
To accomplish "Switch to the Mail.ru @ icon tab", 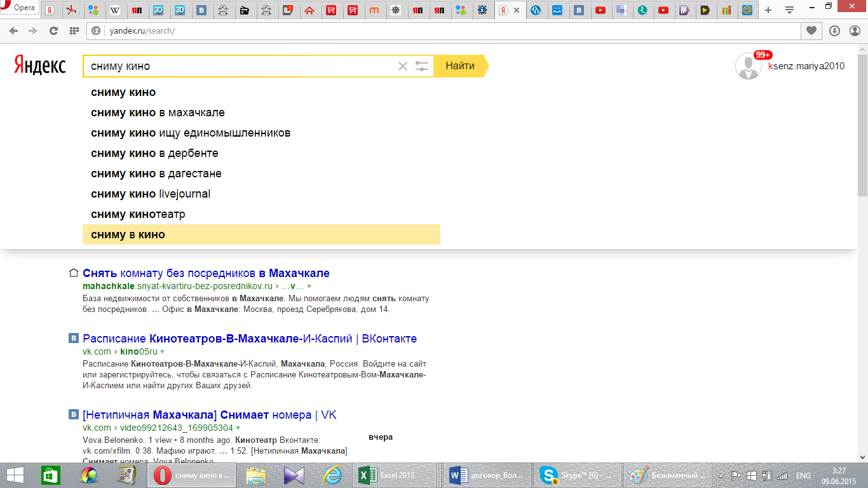I will pos(748,10).
